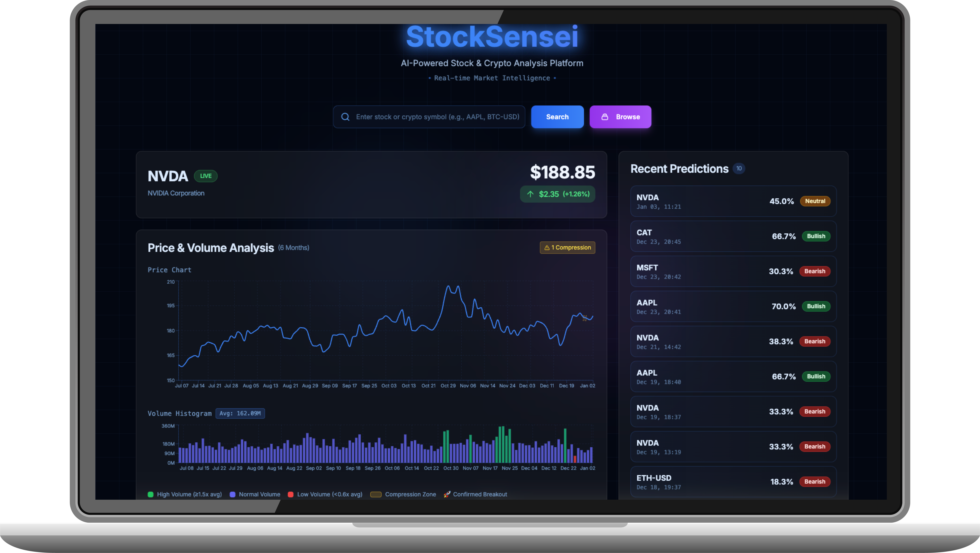The height and width of the screenshot is (553, 980).
Task: Click the Neutral tag on NVDA prediction
Action: tap(815, 201)
